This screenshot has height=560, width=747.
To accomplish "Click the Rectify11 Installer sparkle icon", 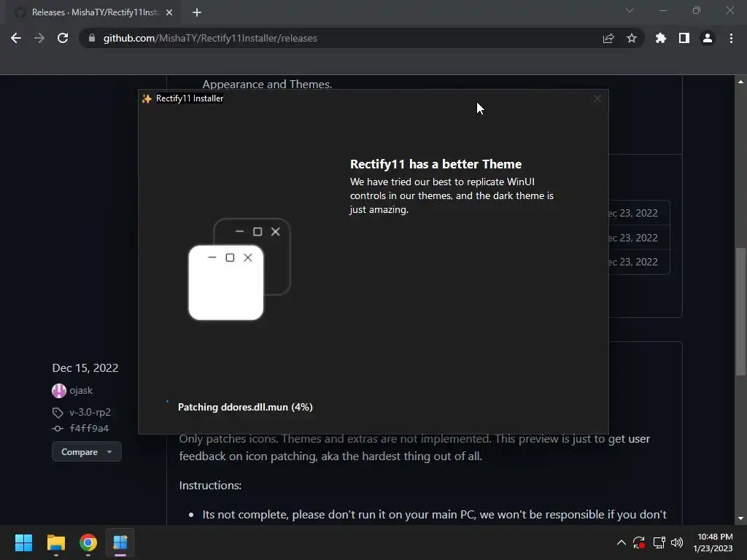I will [147, 98].
